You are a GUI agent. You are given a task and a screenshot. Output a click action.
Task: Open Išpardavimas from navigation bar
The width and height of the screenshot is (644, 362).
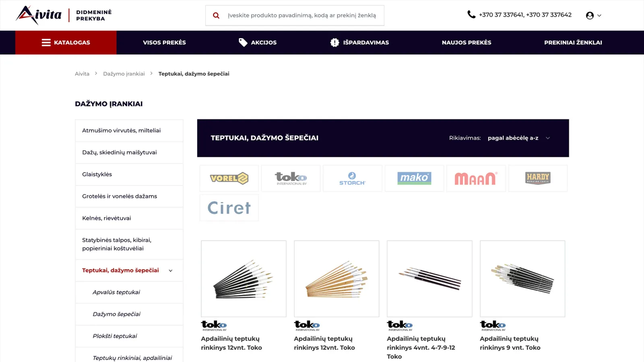click(x=359, y=43)
